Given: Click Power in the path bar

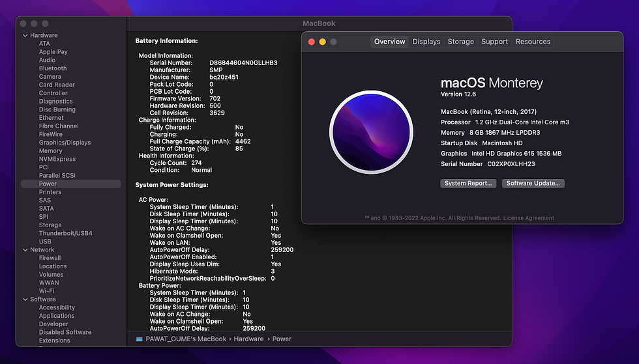Looking at the screenshot, I should point(282,339).
